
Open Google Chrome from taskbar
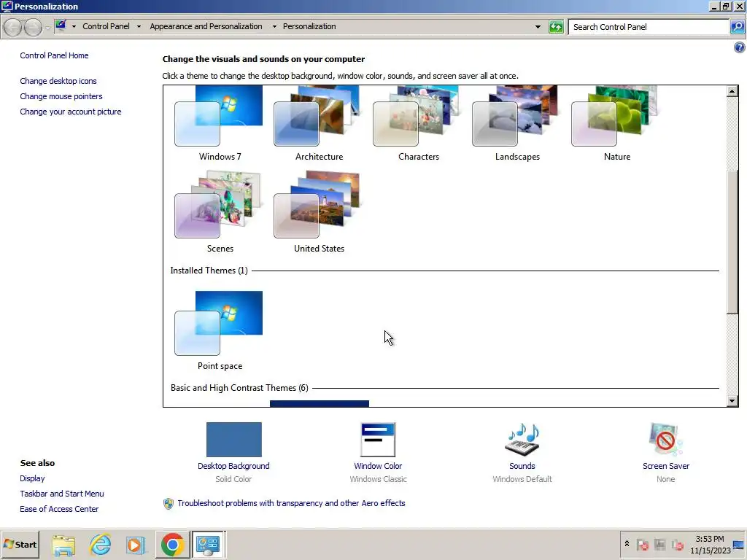[x=172, y=545]
